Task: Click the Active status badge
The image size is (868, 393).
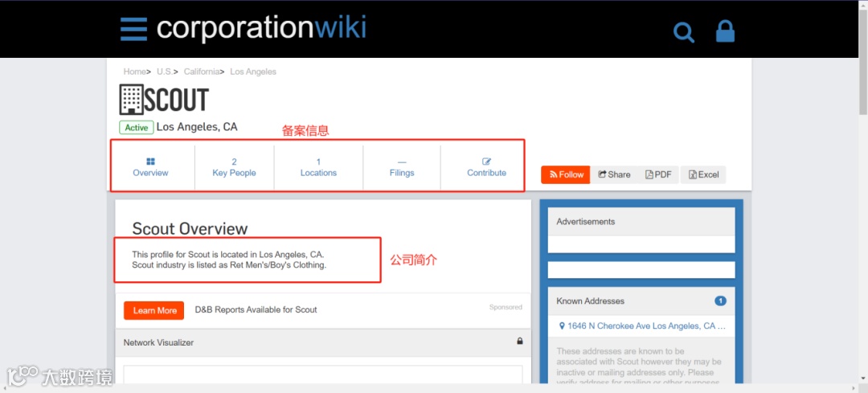Action: pyautogui.click(x=137, y=127)
